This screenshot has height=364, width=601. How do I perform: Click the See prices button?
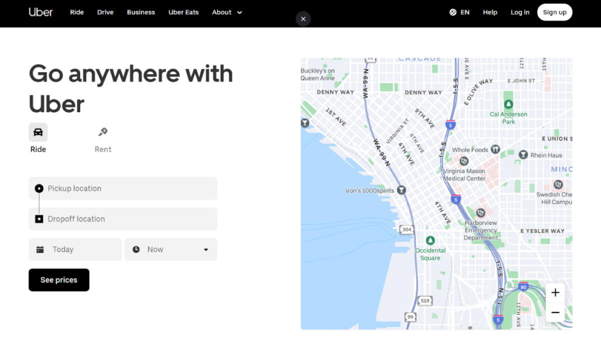click(59, 280)
